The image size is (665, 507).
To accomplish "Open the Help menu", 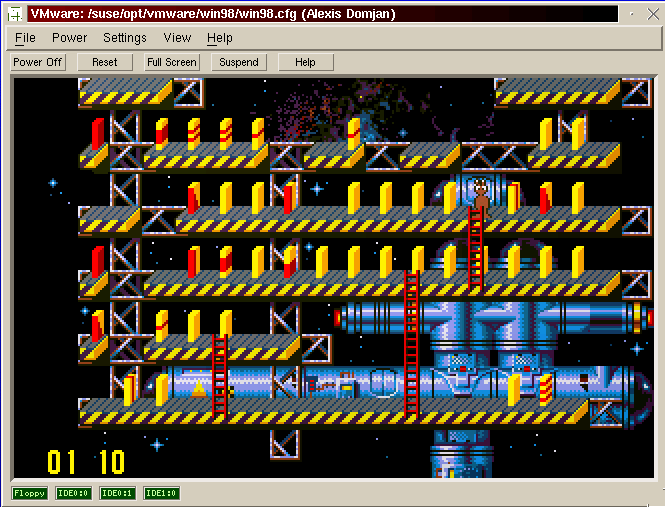I will (220, 38).
